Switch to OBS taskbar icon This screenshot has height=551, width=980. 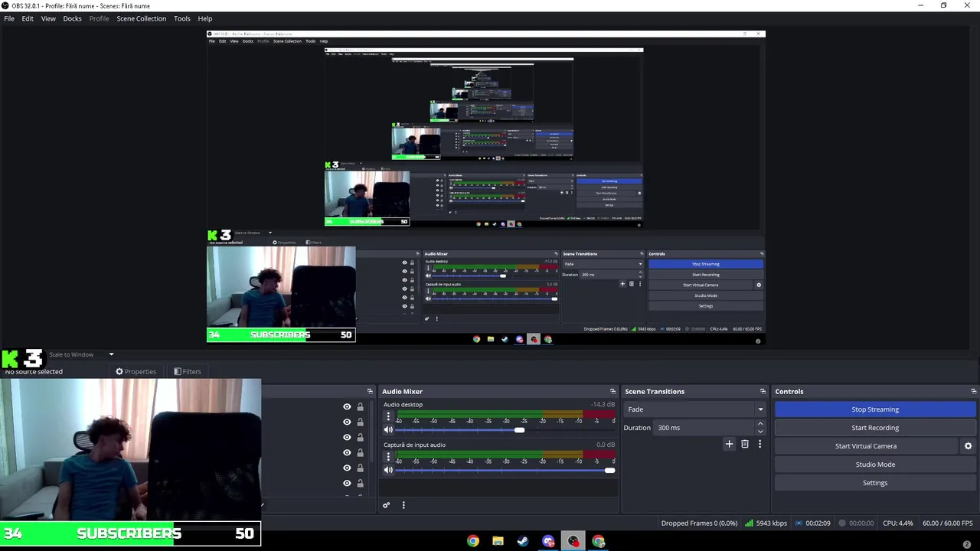[x=573, y=541]
